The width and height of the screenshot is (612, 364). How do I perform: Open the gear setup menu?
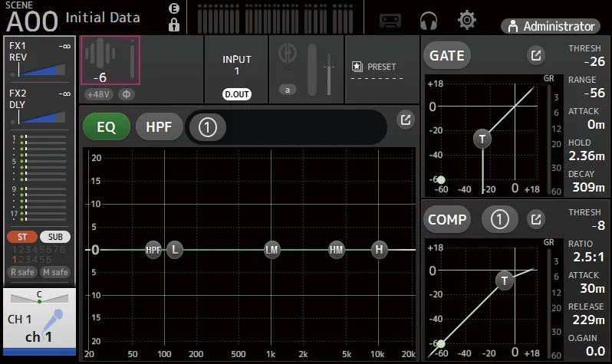(x=467, y=20)
